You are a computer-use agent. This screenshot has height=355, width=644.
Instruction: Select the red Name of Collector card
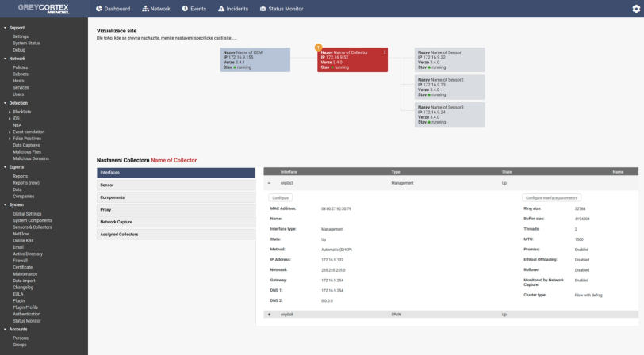click(352, 60)
